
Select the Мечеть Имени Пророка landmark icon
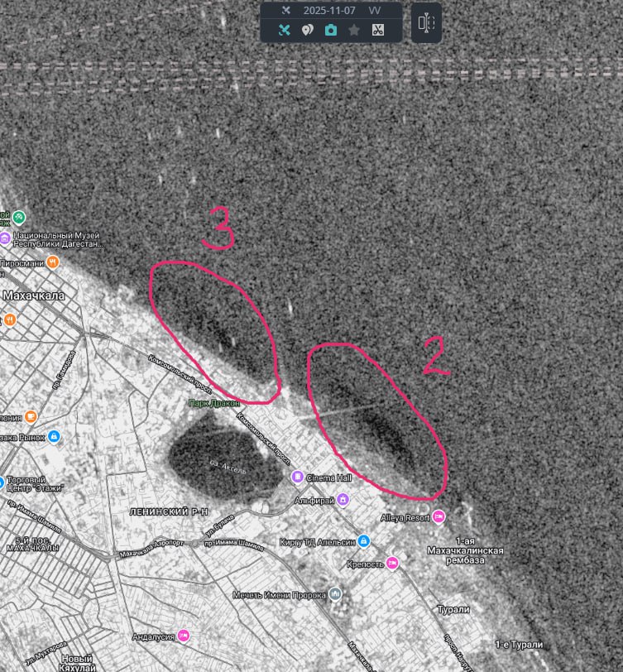point(334,593)
